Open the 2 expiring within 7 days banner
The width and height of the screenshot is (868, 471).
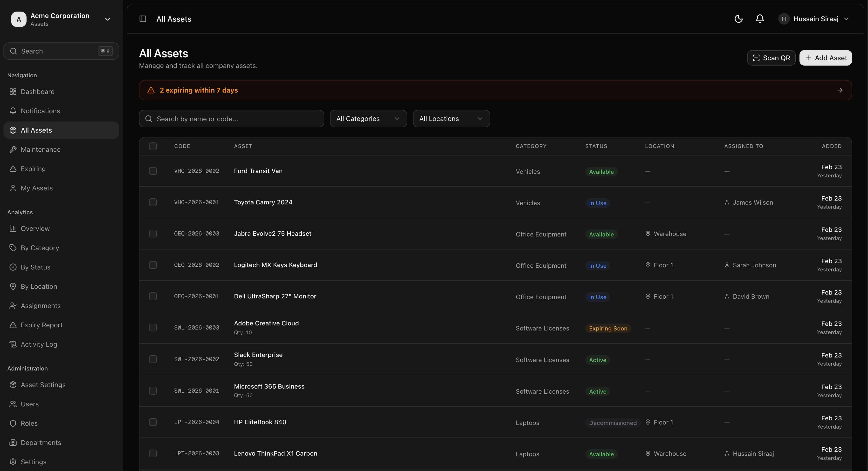pyautogui.click(x=495, y=90)
